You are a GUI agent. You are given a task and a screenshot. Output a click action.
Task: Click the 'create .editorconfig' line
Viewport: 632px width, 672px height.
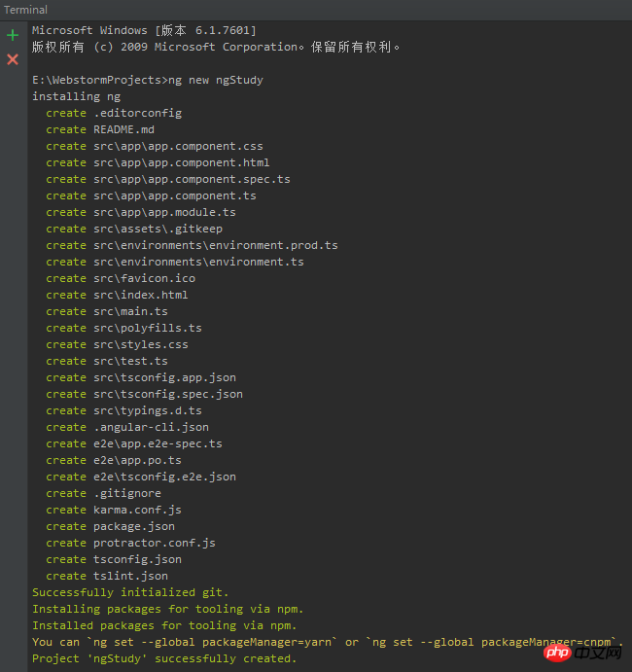coord(114,113)
